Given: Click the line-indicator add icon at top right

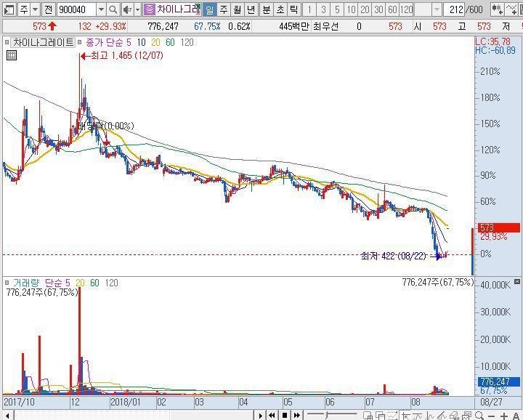Looking at the screenshot, I should coord(511,9).
